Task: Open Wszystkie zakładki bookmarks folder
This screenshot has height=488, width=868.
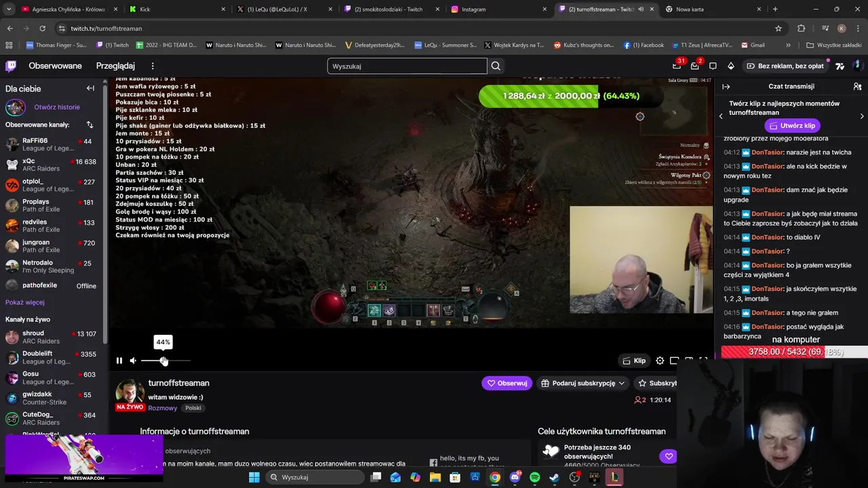Action: tap(834, 45)
